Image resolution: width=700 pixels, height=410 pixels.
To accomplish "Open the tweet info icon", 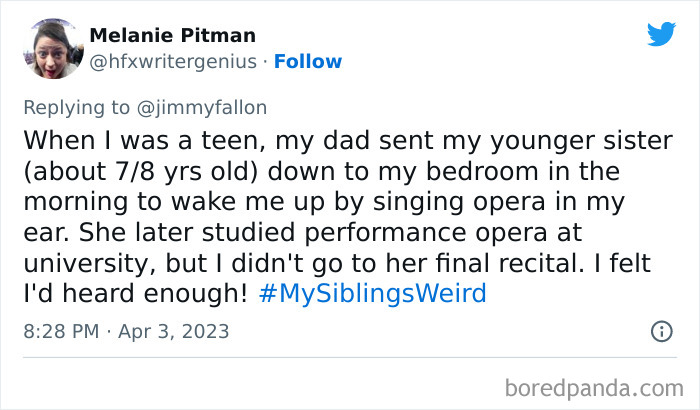I will pyautogui.click(x=661, y=330).
